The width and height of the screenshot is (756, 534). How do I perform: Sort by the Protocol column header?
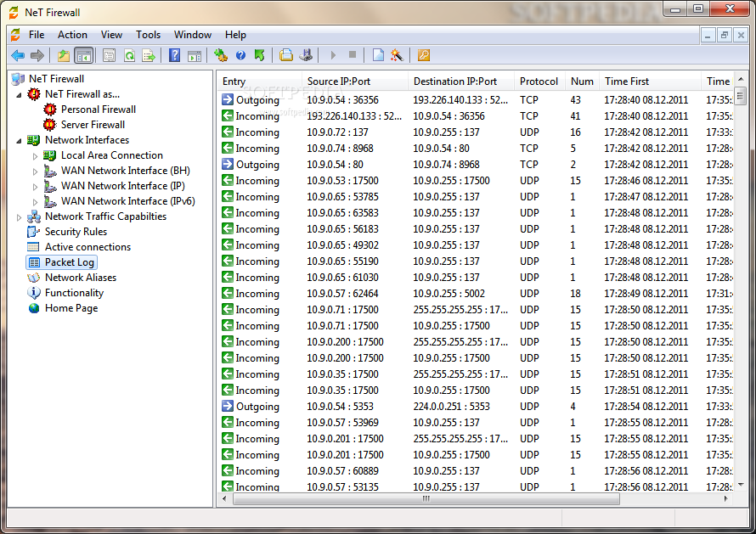(539, 81)
